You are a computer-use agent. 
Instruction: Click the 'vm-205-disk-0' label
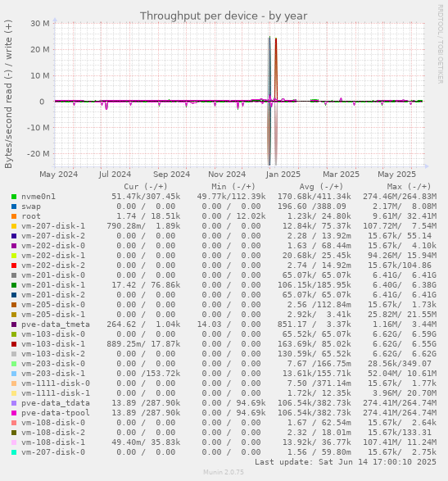click(x=53, y=305)
